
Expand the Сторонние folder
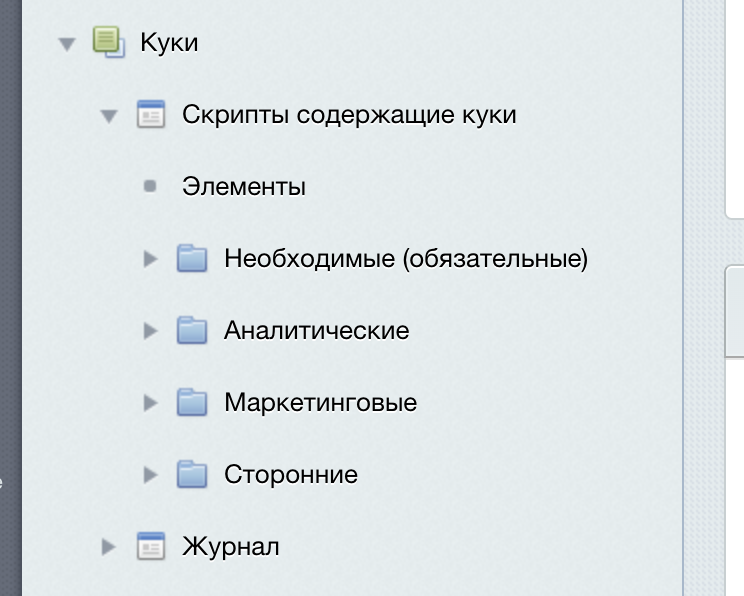click(x=151, y=475)
